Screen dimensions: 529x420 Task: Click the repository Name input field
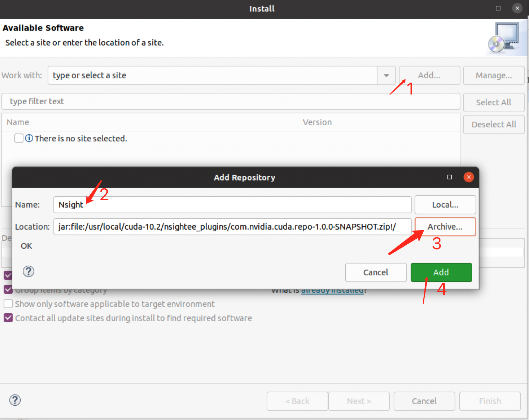coord(232,205)
